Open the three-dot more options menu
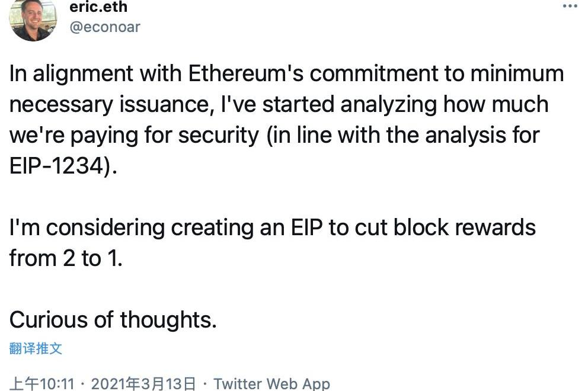 [570, 5]
